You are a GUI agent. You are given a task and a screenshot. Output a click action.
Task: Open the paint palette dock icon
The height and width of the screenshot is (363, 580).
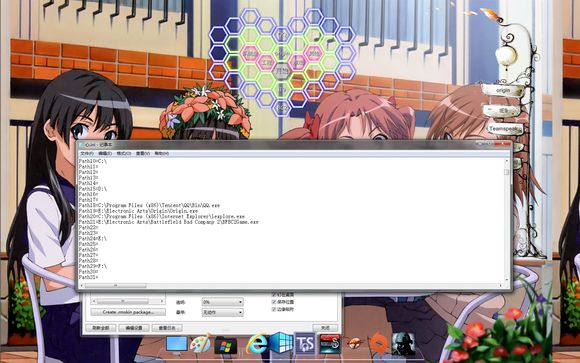200,344
